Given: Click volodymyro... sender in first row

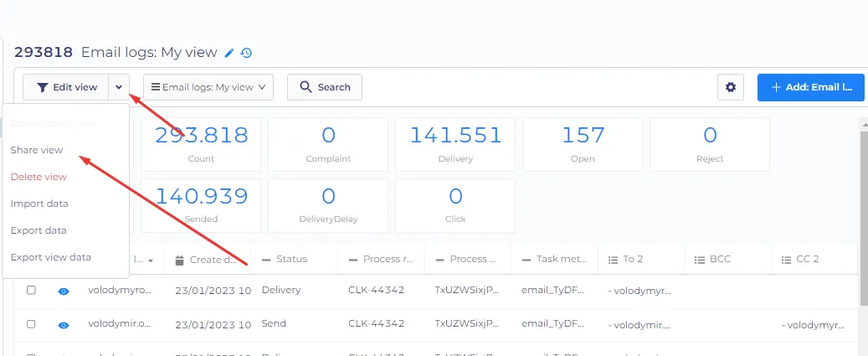Looking at the screenshot, I should click(120, 290).
